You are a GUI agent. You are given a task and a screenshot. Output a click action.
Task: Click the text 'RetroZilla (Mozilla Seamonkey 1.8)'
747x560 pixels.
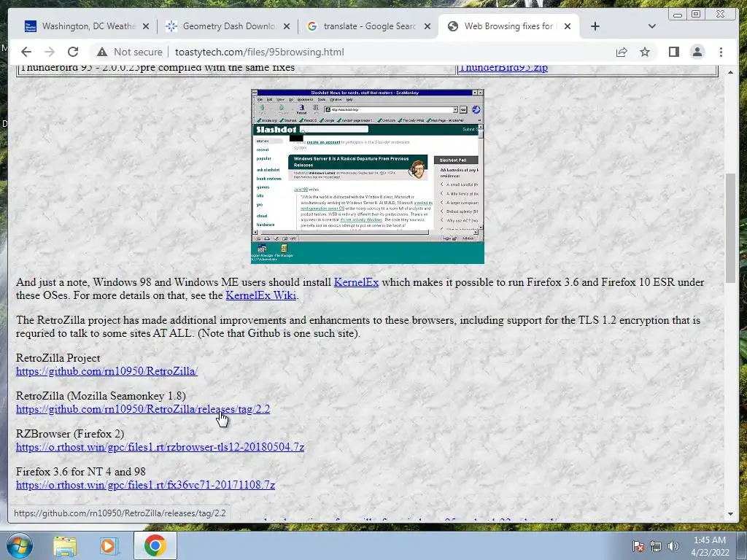(x=101, y=396)
